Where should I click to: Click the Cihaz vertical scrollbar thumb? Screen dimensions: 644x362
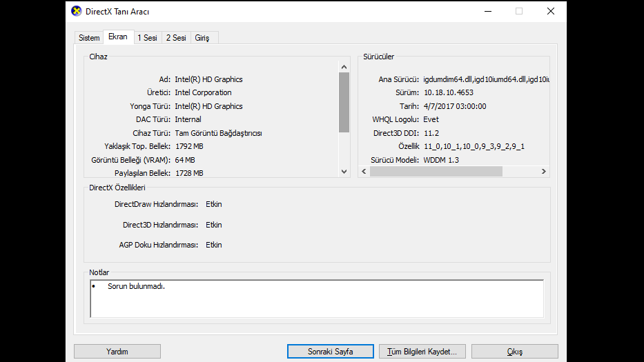pos(344,102)
